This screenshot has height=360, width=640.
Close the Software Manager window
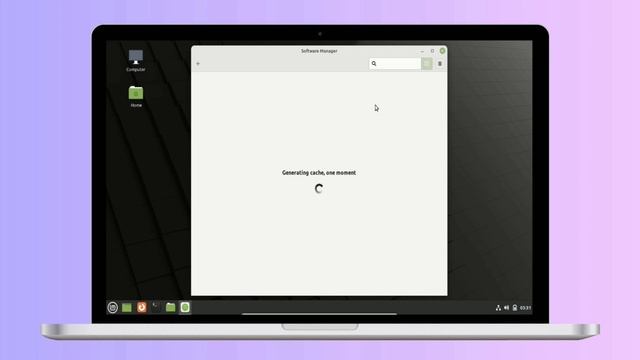442,51
